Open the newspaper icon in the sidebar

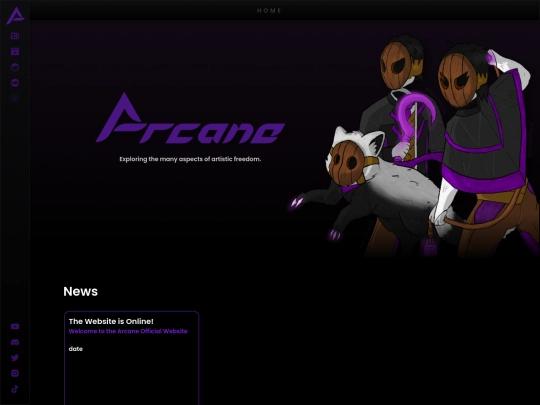[x=15, y=36]
